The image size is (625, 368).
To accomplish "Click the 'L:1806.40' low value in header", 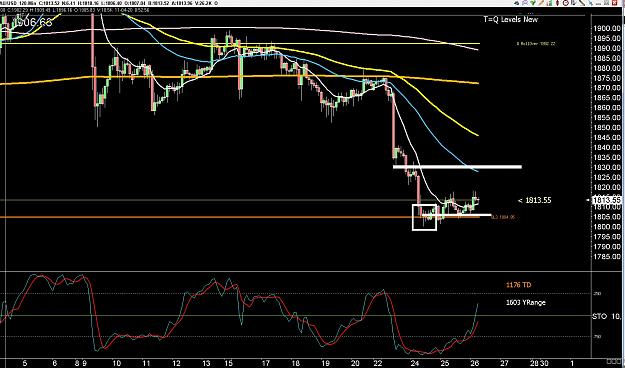I will click(112, 3).
